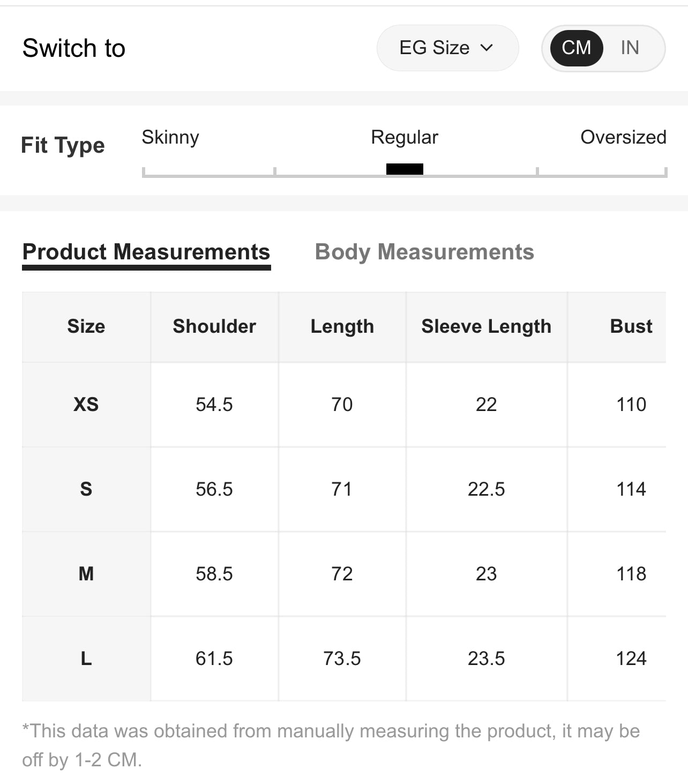Screen dimensions: 688x784
Task: Click the Switch to label
Action: [74, 48]
